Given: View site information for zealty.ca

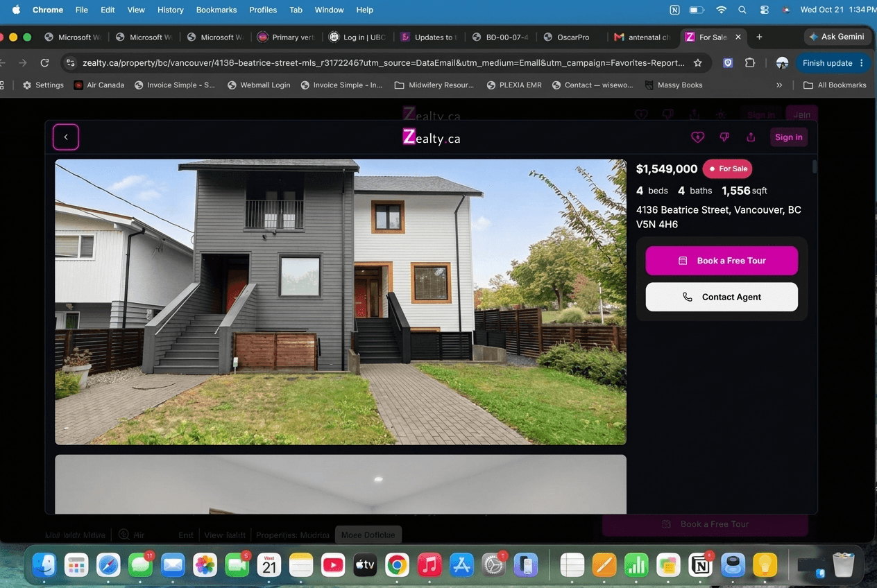Looking at the screenshot, I should click(70, 63).
